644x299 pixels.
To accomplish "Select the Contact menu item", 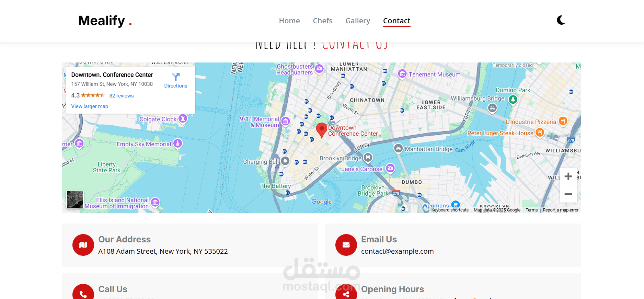I will tap(396, 21).
